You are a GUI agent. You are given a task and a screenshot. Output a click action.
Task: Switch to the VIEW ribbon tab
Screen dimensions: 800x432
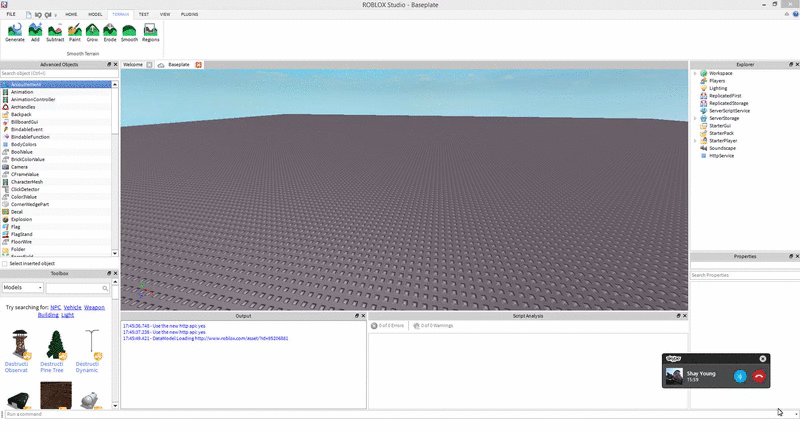click(x=165, y=14)
